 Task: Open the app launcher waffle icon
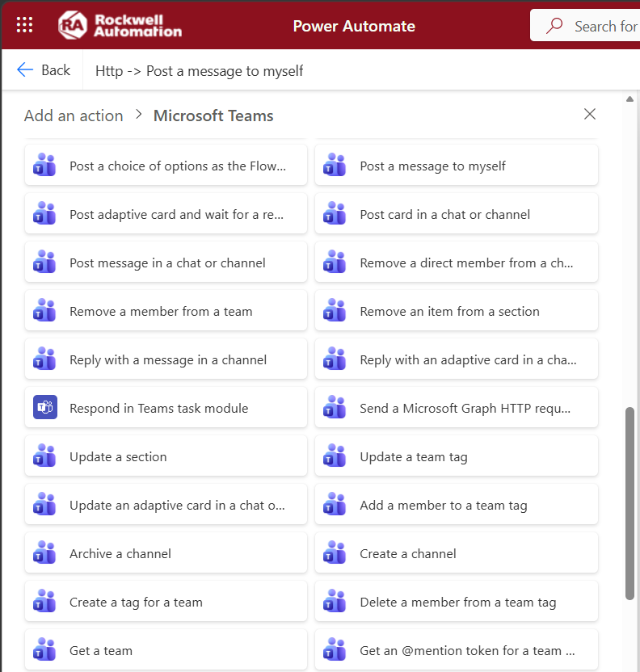[x=24, y=25]
